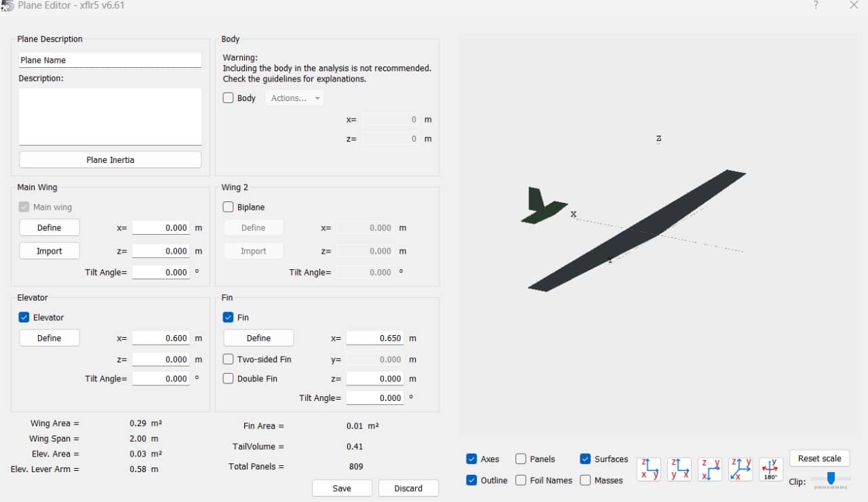This screenshot has width=868, height=502.
Task: Toggle the Two-sided Fin checkbox
Action: 229,359
